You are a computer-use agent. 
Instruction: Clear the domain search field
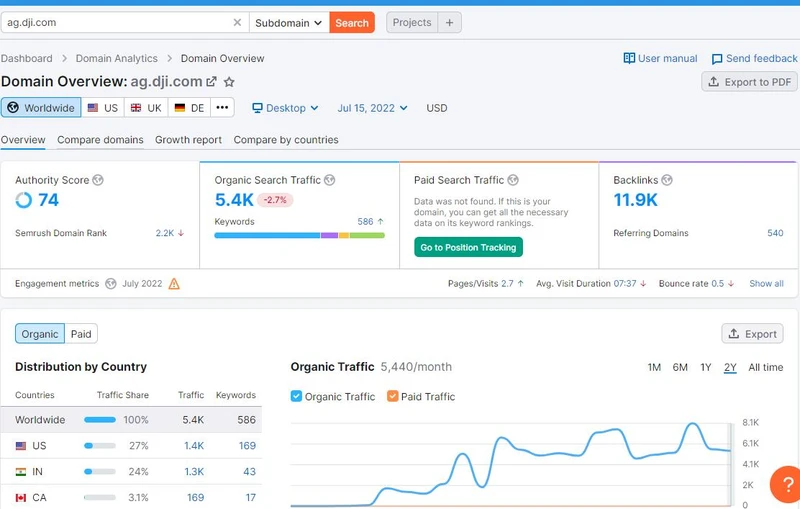(x=237, y=22)
